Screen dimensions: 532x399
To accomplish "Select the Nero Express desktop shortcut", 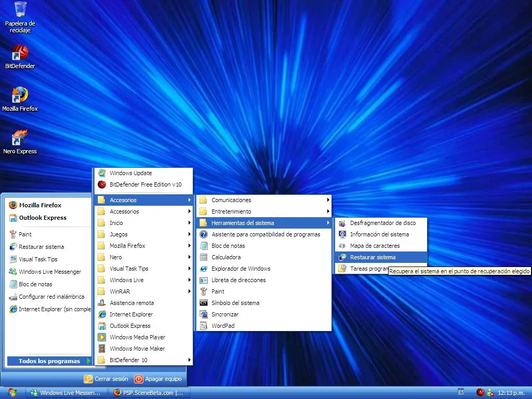I will (x=20, y=142).
